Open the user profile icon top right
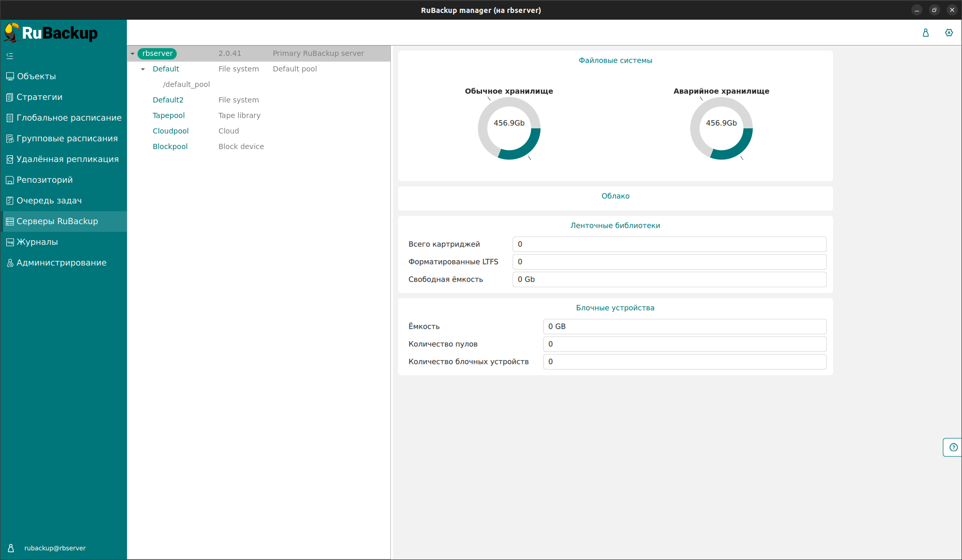 point(926,33)
